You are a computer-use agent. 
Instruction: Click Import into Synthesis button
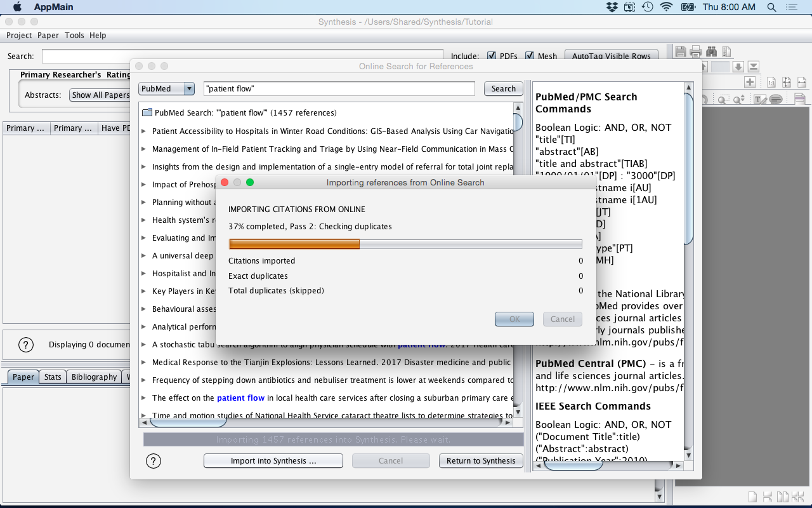pyautogui.click(x=273, y=461)
